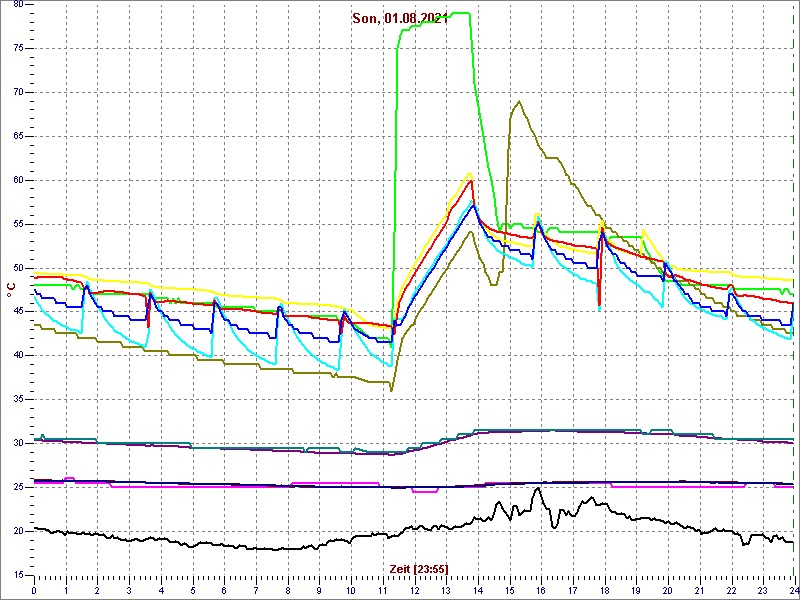Viewport: 800px width, 600px height.
Task: Select hour 12 on the time axis
Action: [415, 590]
